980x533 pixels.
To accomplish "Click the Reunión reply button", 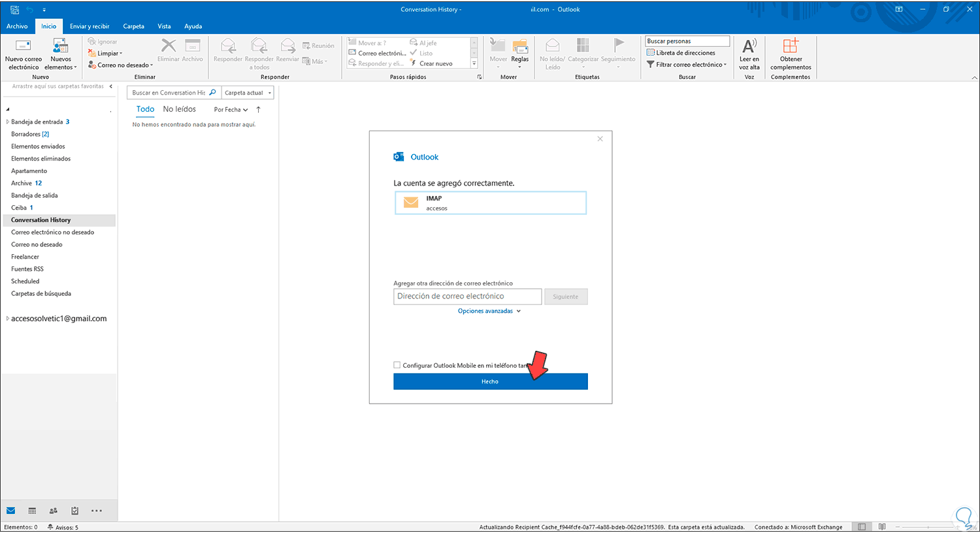I will (x=318, y=46).
